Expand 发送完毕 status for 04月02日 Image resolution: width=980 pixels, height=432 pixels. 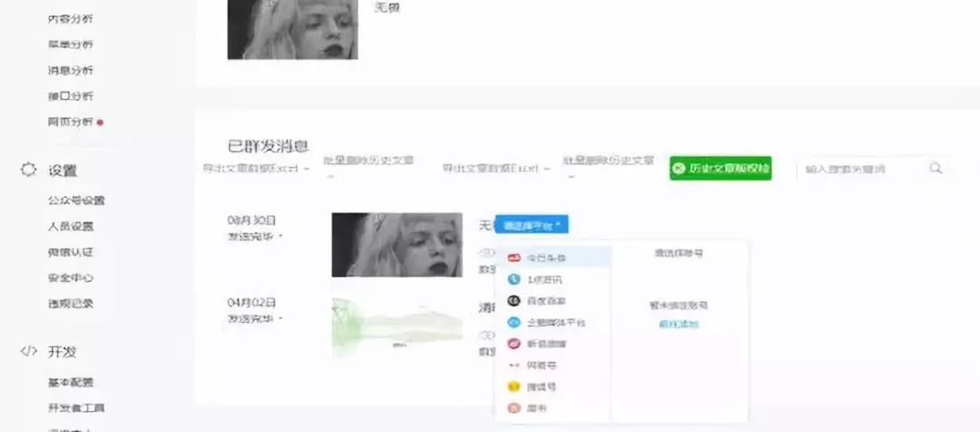point(255,319)
